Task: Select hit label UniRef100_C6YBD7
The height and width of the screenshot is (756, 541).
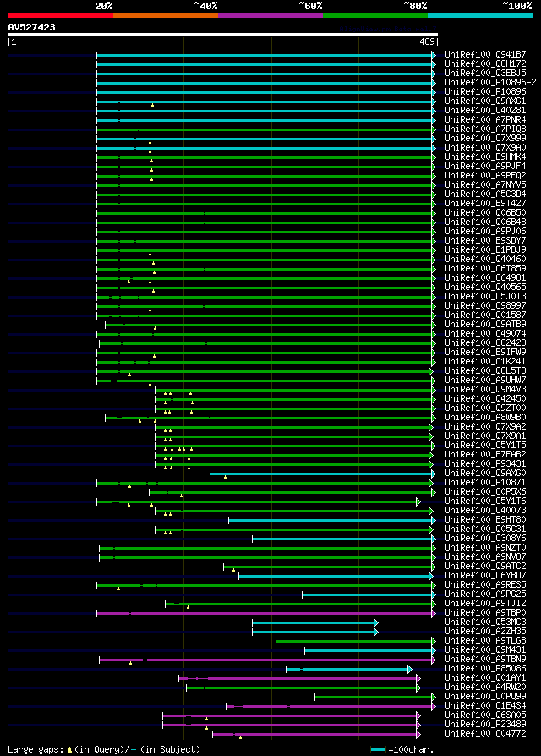Action: pyautogui.click(x=485, y=576)
